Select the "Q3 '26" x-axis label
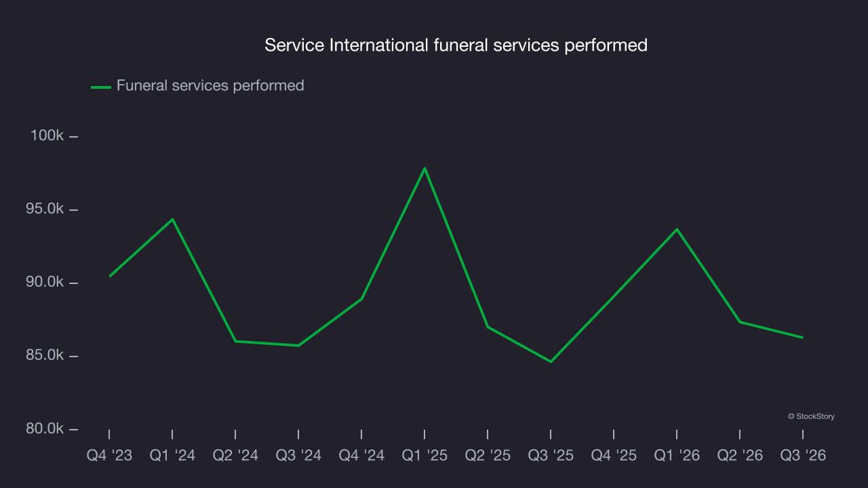 click(x=803, y=455)
